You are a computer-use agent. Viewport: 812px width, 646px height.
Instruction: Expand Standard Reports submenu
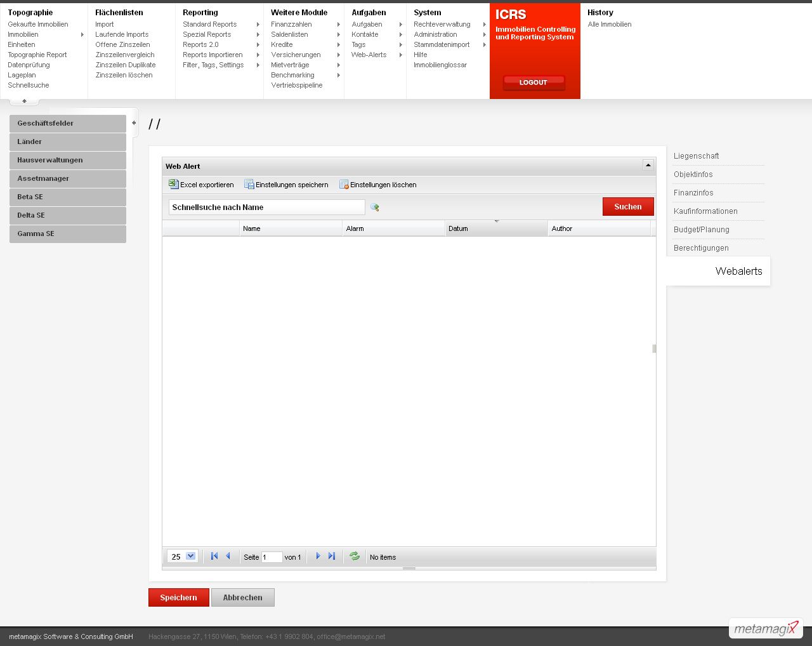[258, 24]
